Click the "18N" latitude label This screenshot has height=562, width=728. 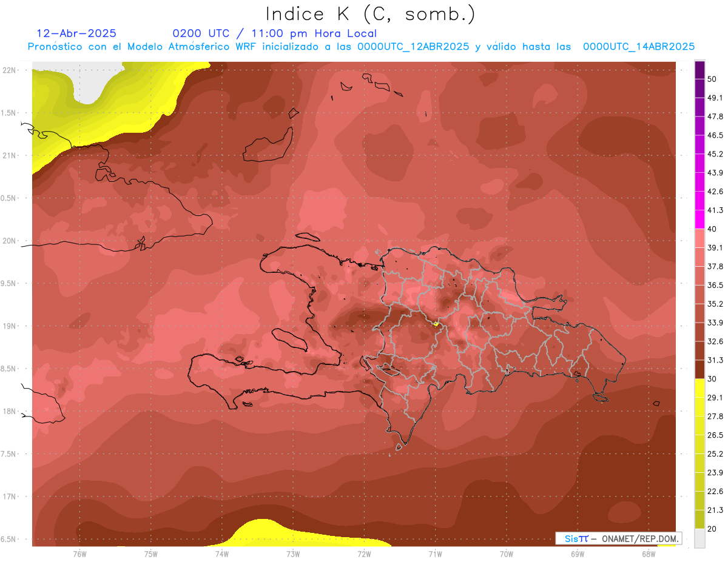(x=9, y=412)
